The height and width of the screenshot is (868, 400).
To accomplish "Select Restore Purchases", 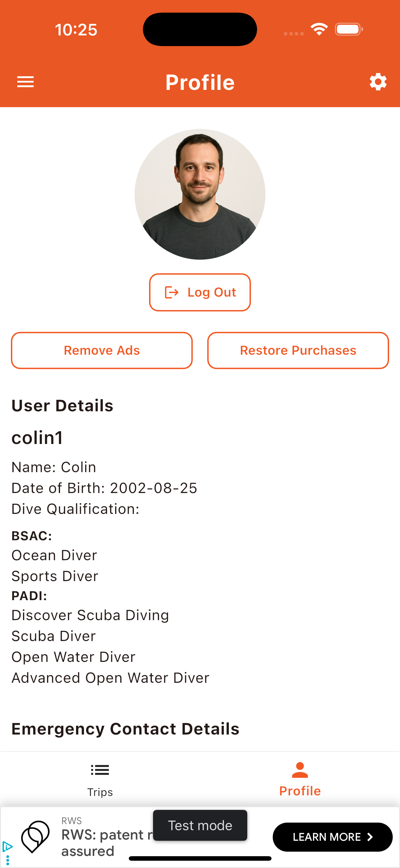I will [298, 350].
